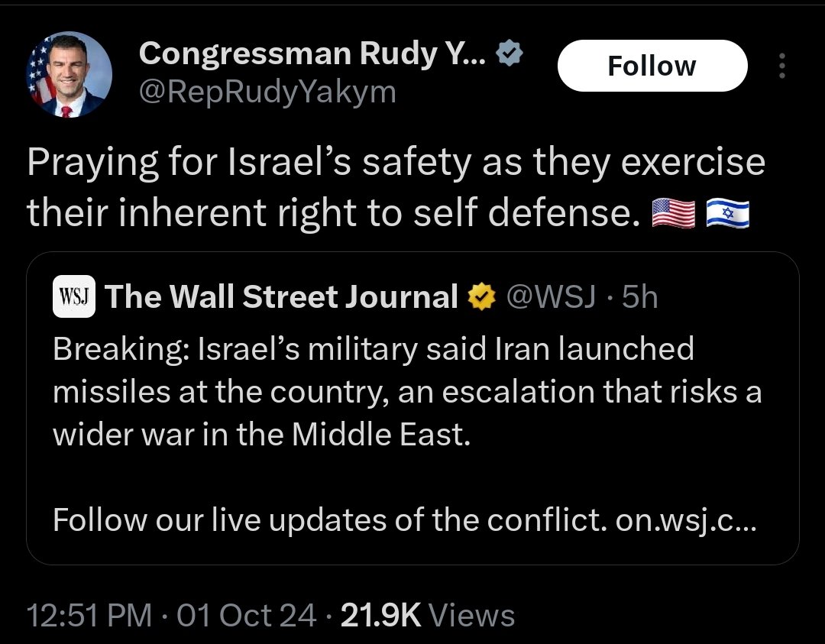Viewport: 825px width, 644px height.
Task: Click the 01 Oct 24 post date
Action: 246,615
